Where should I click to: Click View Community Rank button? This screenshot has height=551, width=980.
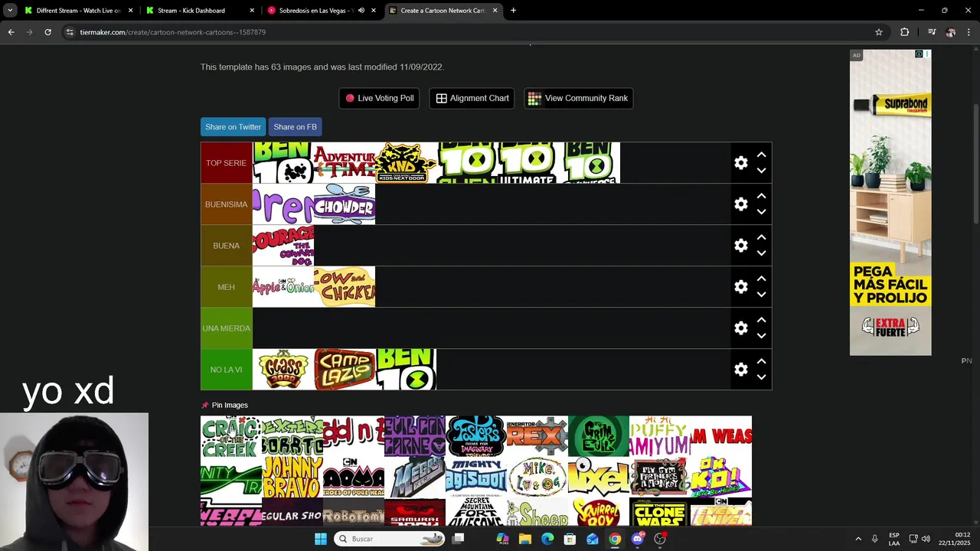(578, 98)
